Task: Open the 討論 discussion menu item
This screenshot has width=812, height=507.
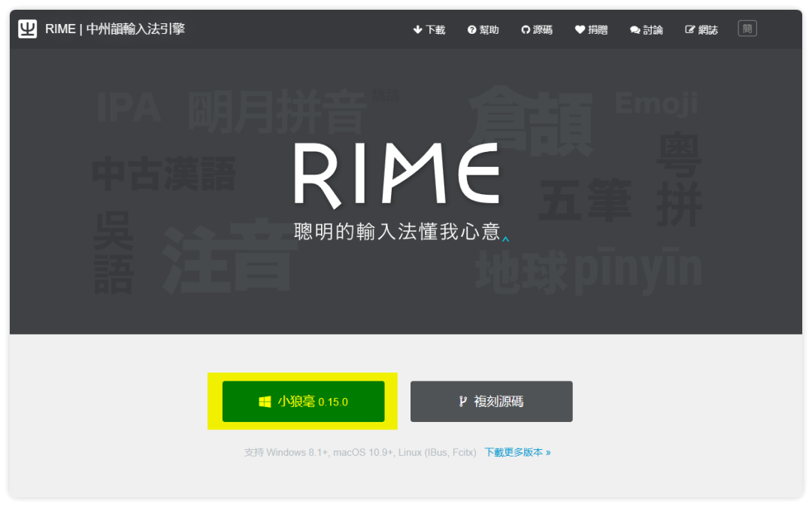Action: tap(647, 30)
